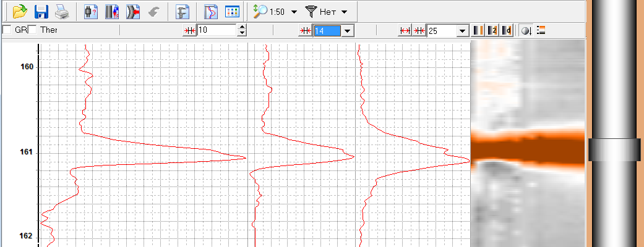Click the compress-scale icon beside value 25
The image size is (644, 247).
[x=419, y=30]
